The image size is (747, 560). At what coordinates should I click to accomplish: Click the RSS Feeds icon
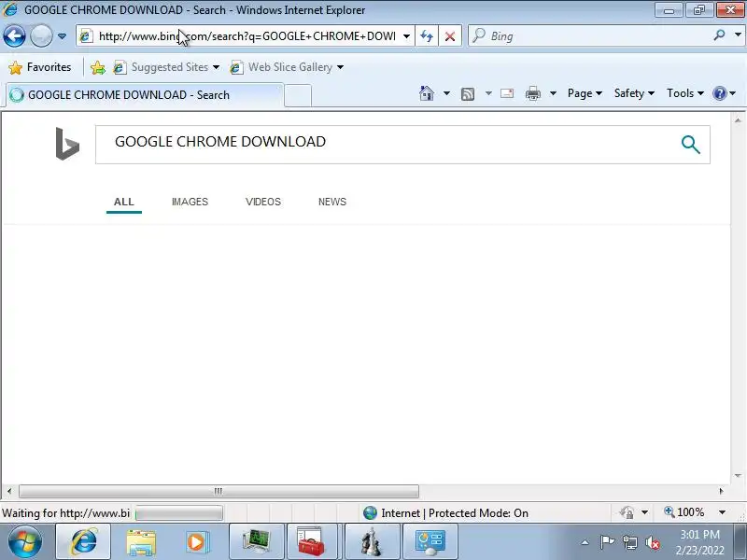pos(468,94)
